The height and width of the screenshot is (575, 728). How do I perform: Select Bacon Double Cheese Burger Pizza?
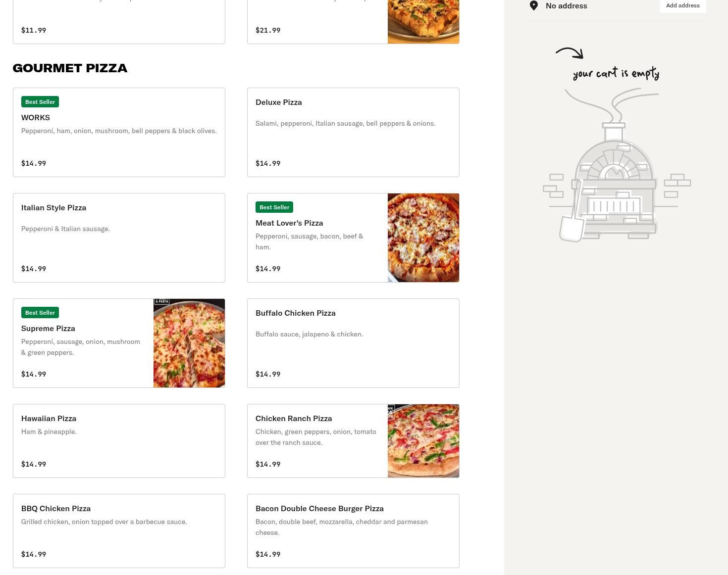tap(353, 530)
